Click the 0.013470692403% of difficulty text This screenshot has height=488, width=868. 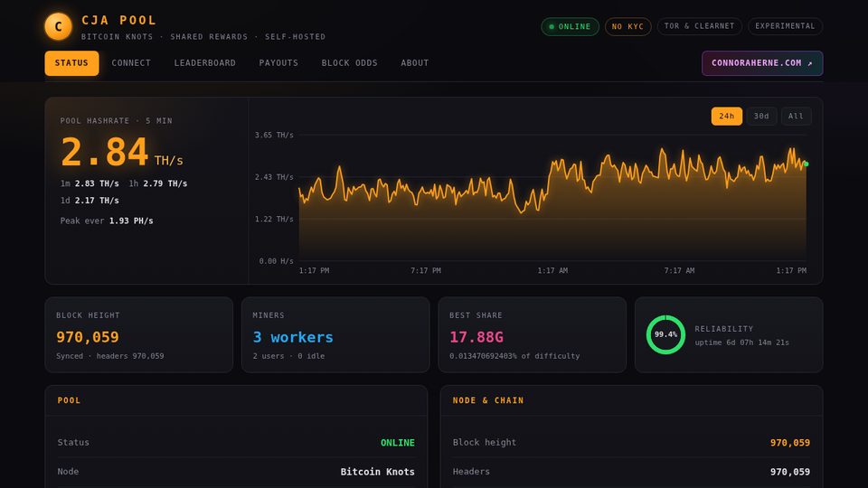click(514, 356)
